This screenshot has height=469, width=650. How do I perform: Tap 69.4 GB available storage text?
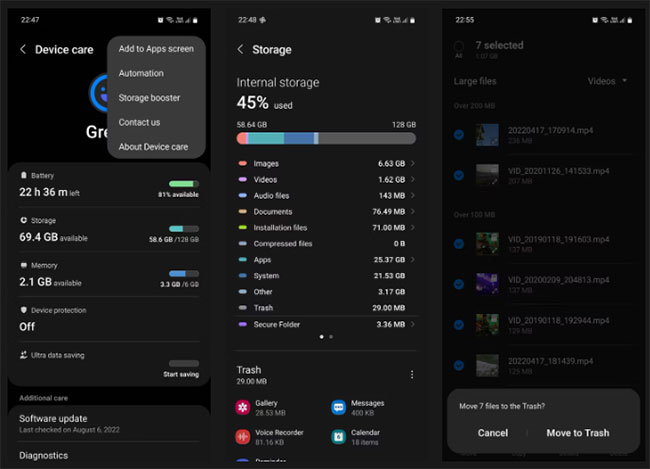coord(53,237)
